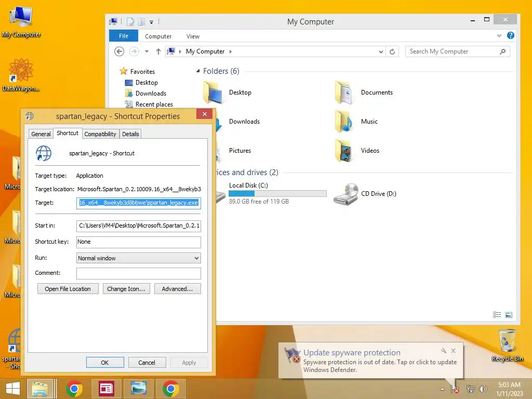Open the Videos folder
532x399 pixels.
pos(357,151)
